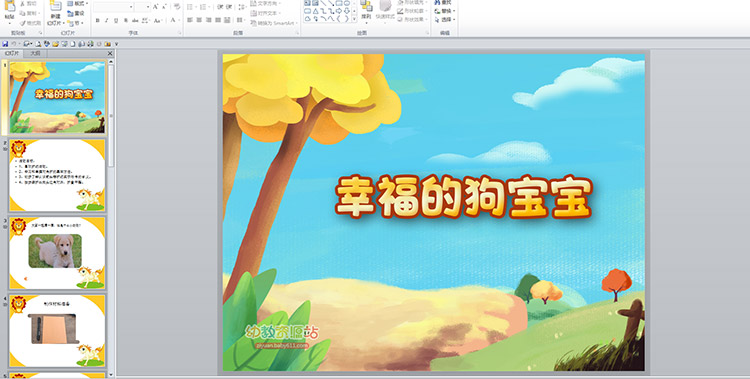Open Shape Effects (形状效果) menu

412,19
